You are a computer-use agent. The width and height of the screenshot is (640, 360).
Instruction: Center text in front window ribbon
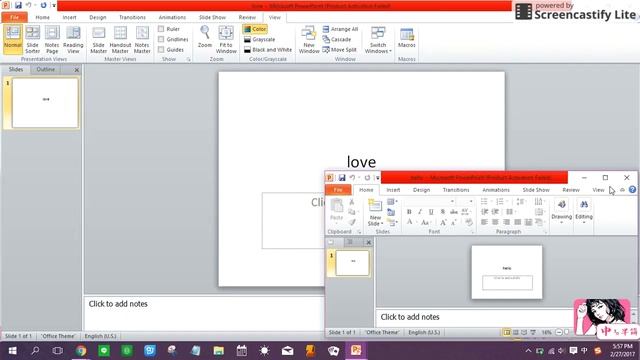pyautogui.click(x=495, y=222)
